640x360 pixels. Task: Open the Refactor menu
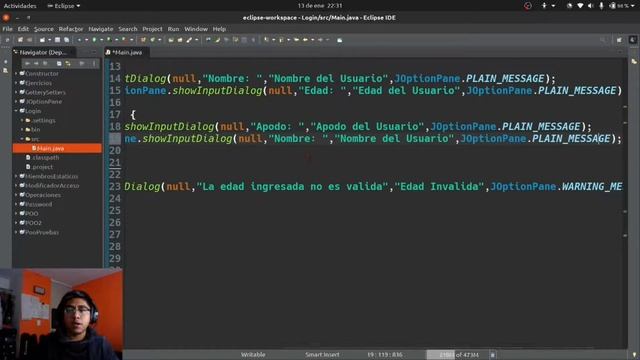71,29
